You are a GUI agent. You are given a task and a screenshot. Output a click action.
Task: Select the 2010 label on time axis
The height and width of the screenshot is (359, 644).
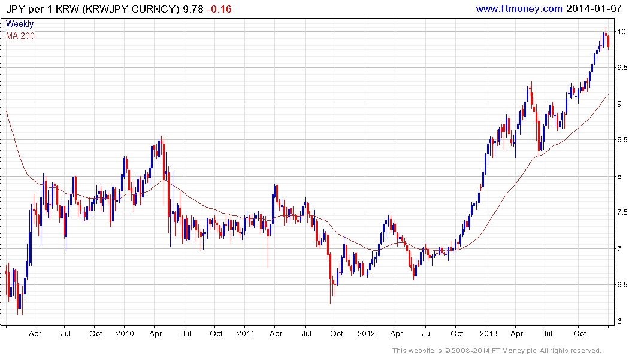click(125, 333)
